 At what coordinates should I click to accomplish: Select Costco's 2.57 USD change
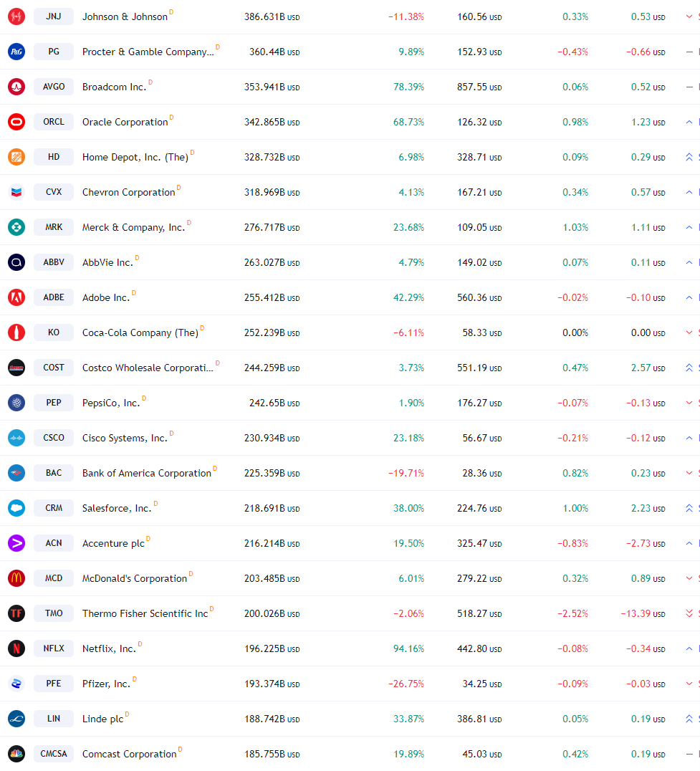point(648,368)
